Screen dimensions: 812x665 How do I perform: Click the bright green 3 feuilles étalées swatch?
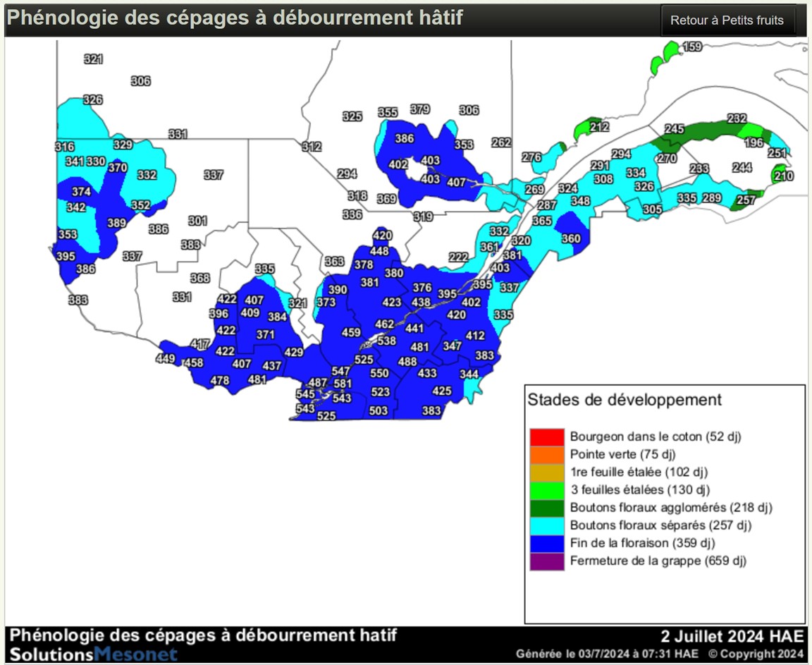(547, 490)
